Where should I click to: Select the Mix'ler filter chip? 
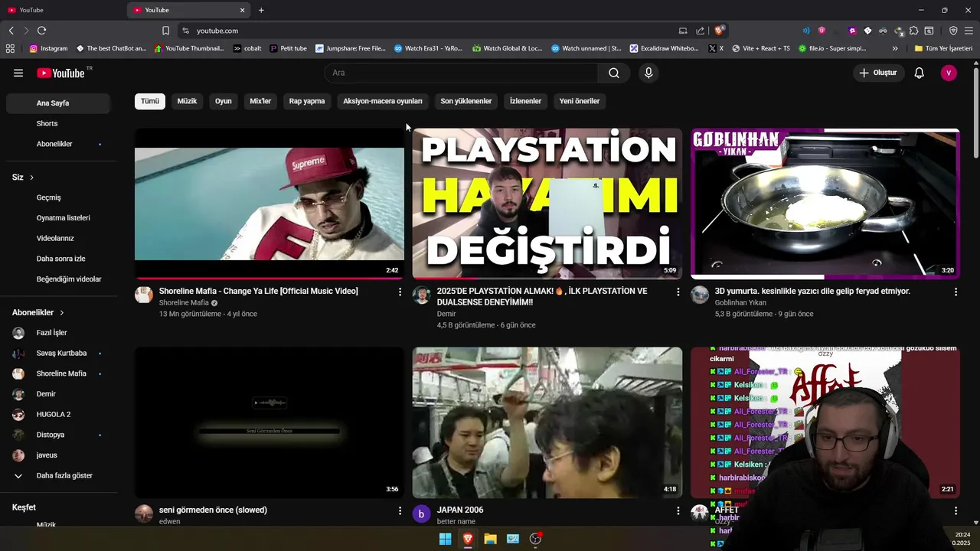pyautogui.click(x=260, y=101)
